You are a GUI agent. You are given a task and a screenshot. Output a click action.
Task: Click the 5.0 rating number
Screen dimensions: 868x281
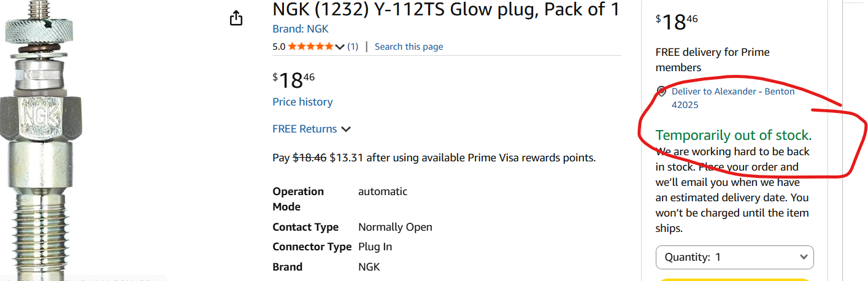point(279,47)
